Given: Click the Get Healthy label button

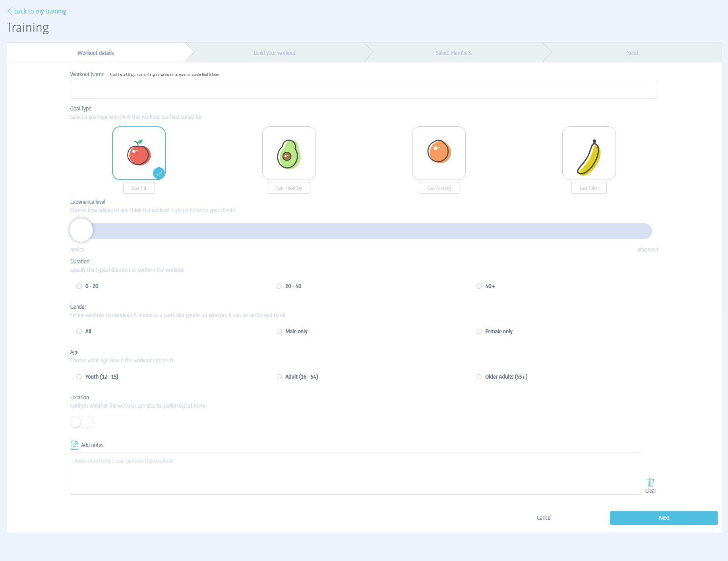Looking at the screenshot, I should [x=289, y=188].
